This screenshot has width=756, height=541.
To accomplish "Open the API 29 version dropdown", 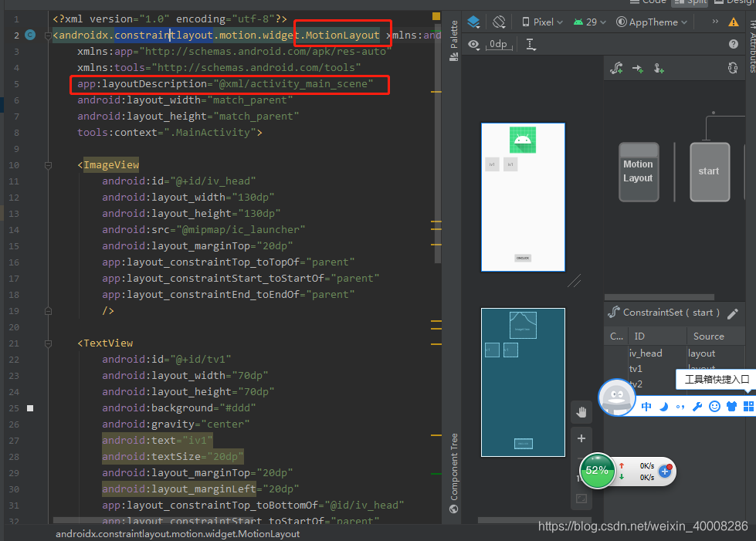I will (588, 21).
